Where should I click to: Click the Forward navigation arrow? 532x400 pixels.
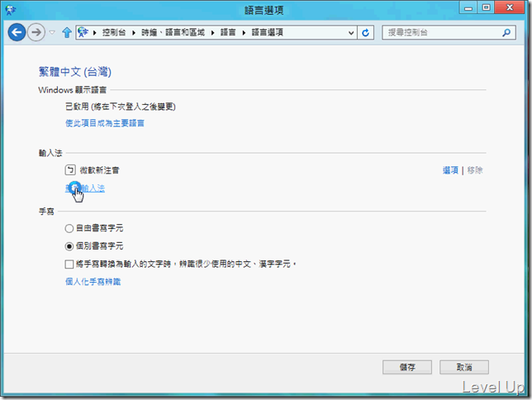(36, 32)
